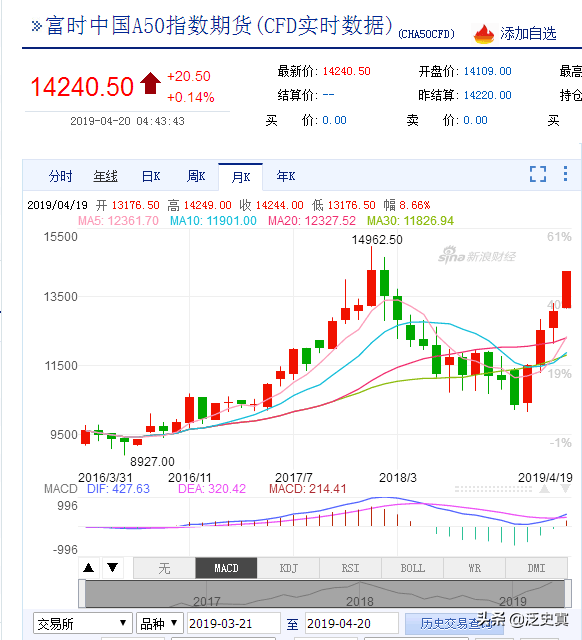Screen dimensions: 582x640
Task: Click the start date field 2019-03-21
Action: coord(233,623)
